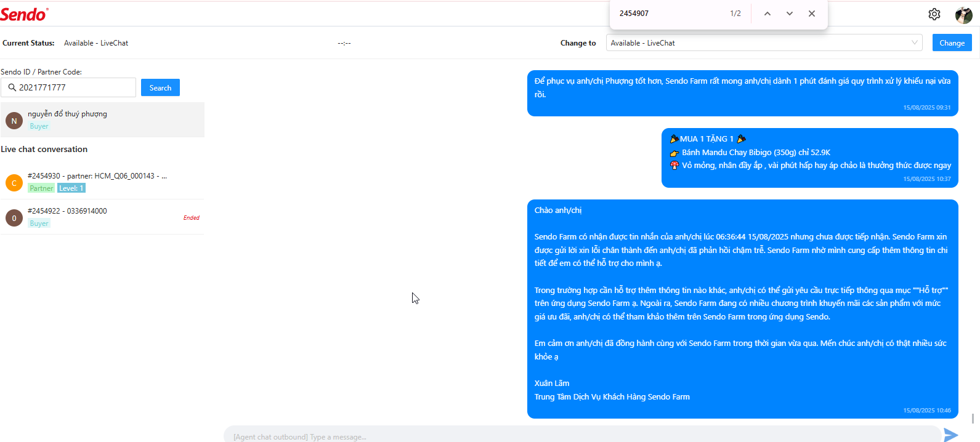
Task: Go to previous find result
Action: click(x=767, y=14)
